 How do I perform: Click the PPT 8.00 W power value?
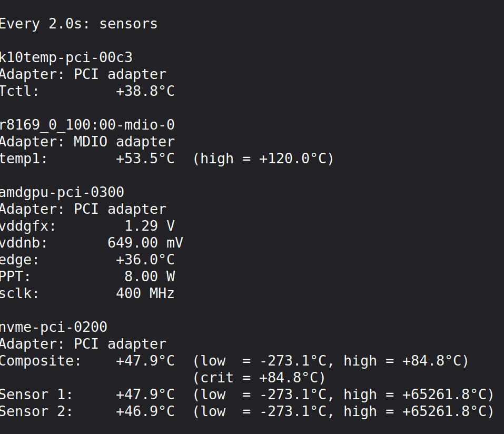[x=150, y=277]
